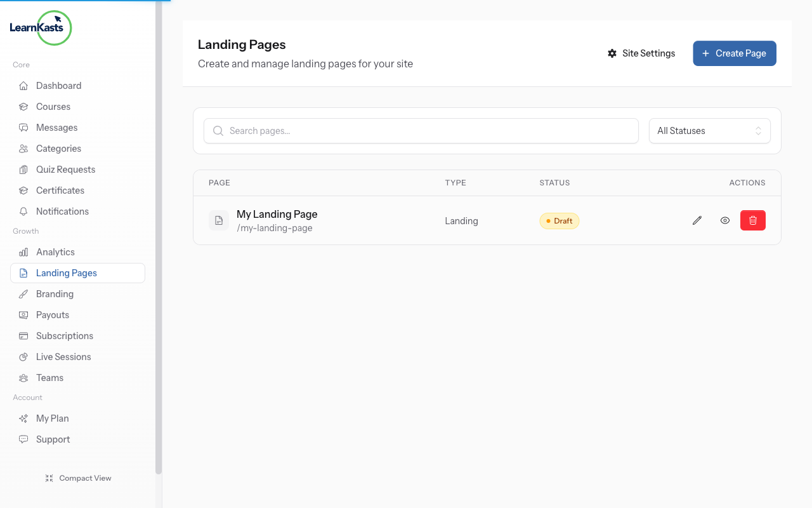Edit My Landing Page with the pencil icon
The height and width of the screenshot is (508, 812).
[x=697, y=220]
